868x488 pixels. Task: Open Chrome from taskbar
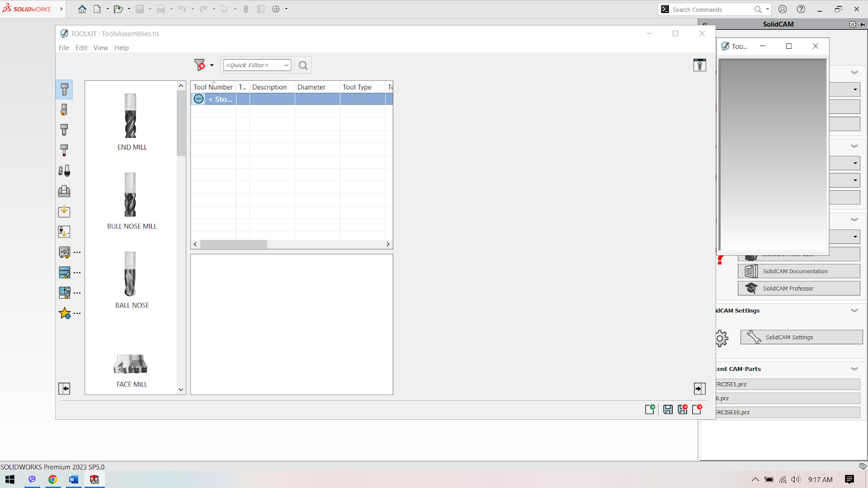tap(53, 479)
